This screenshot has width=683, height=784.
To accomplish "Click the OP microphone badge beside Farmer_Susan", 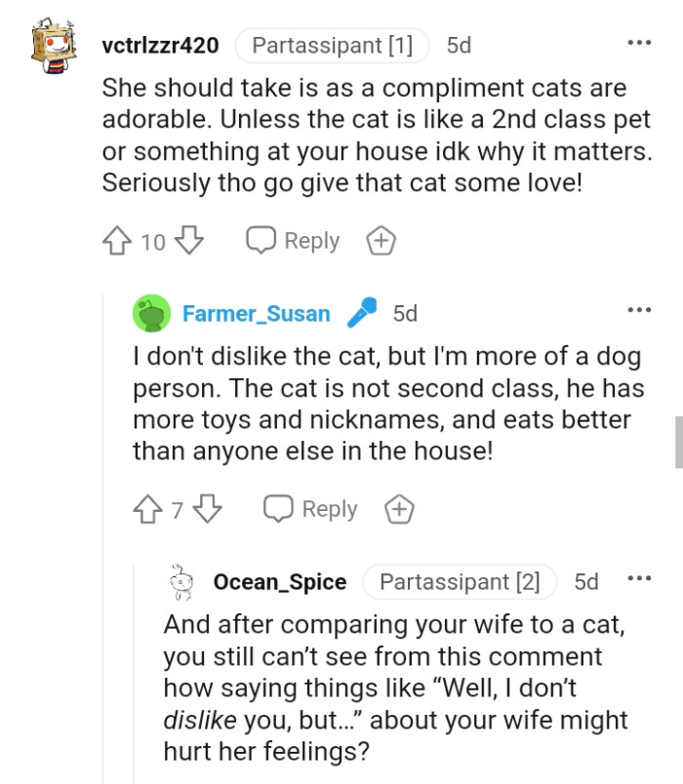I will click(x=364, y=313).
